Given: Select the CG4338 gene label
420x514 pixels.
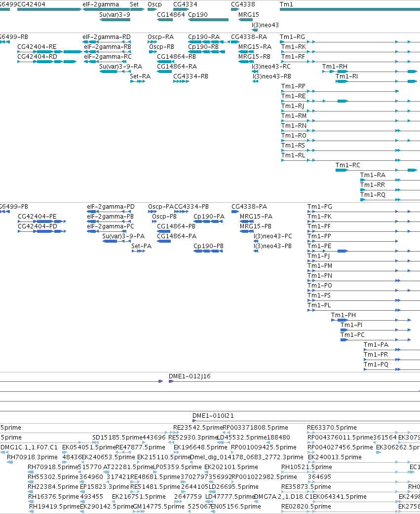Looking at the screenshot, I should pos(243,4).
